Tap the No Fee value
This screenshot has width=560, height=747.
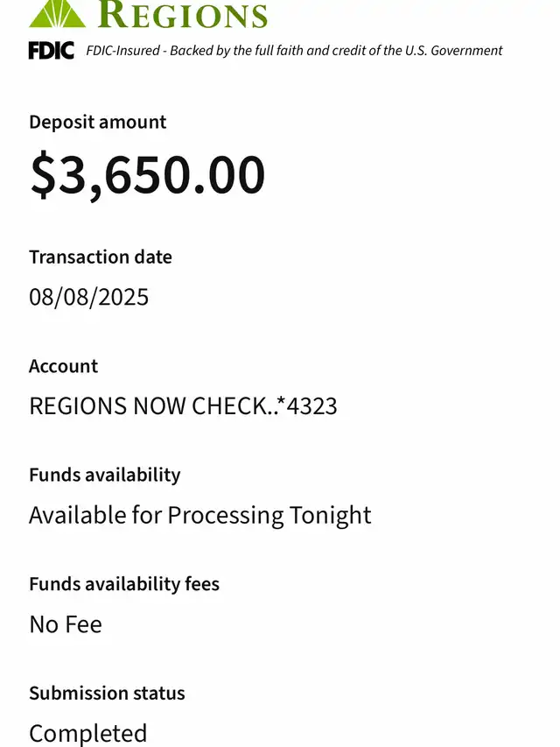coord(65,624)
